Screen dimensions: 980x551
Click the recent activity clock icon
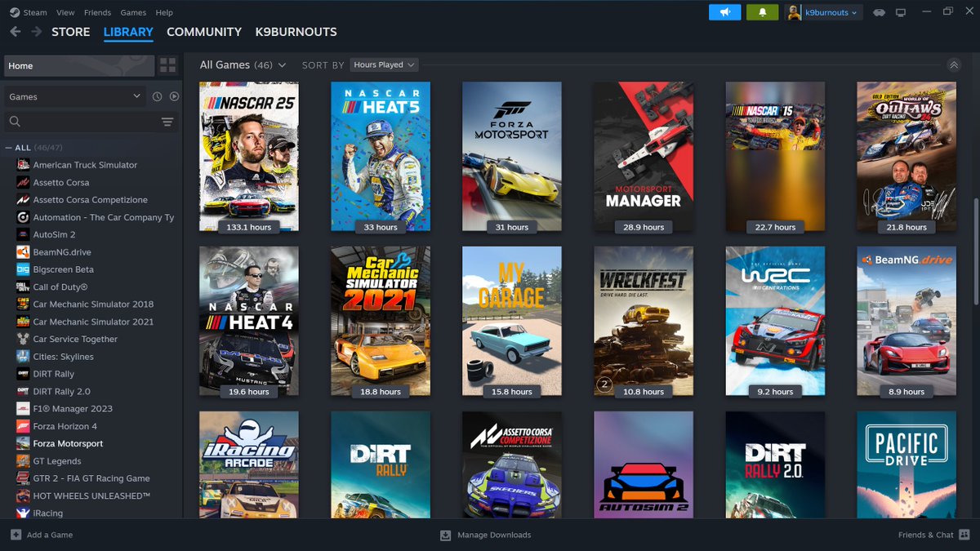pos(158,96)
